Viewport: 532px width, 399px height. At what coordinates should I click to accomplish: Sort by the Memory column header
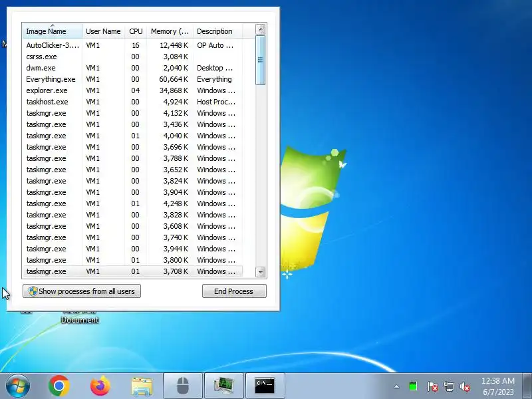(170, 31)
